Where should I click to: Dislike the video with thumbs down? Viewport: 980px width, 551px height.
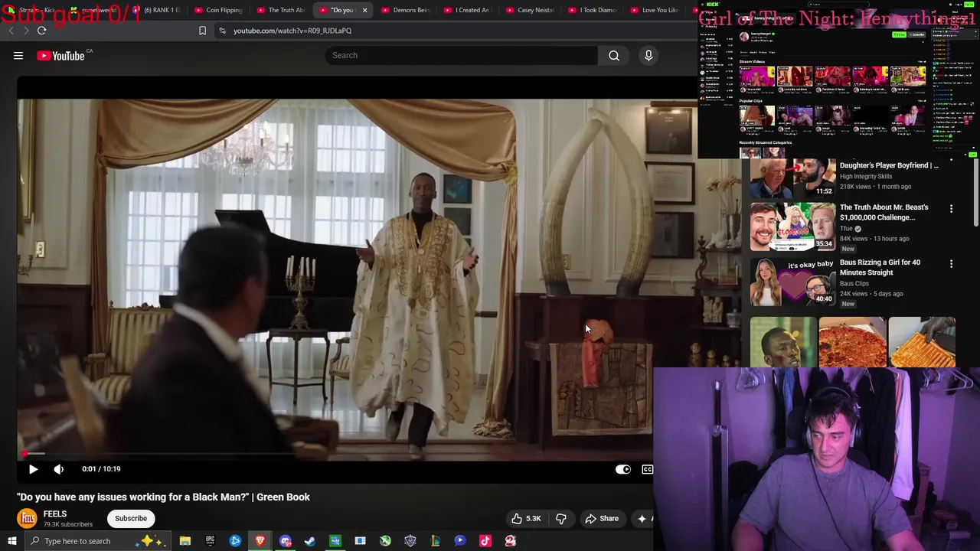tap(561, 519)
